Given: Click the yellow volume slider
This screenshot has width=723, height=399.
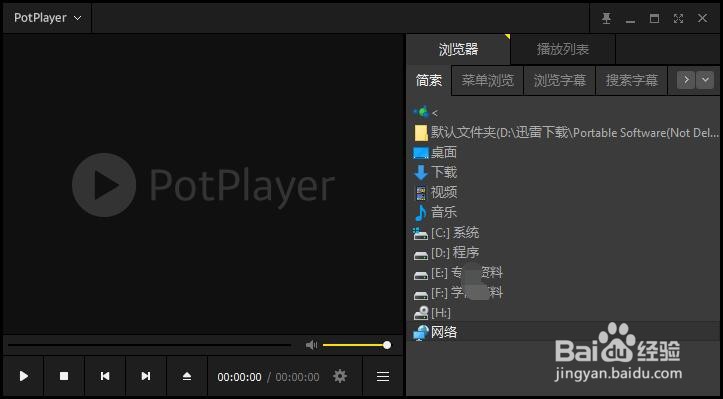Looking at the screenshot, I should click(x=357, y=345).
